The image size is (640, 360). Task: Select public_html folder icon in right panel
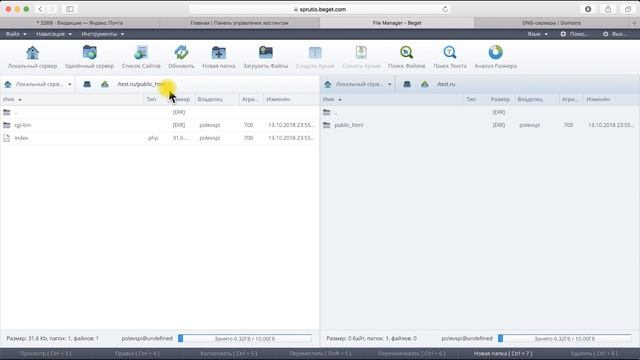(x=327, y=125)
